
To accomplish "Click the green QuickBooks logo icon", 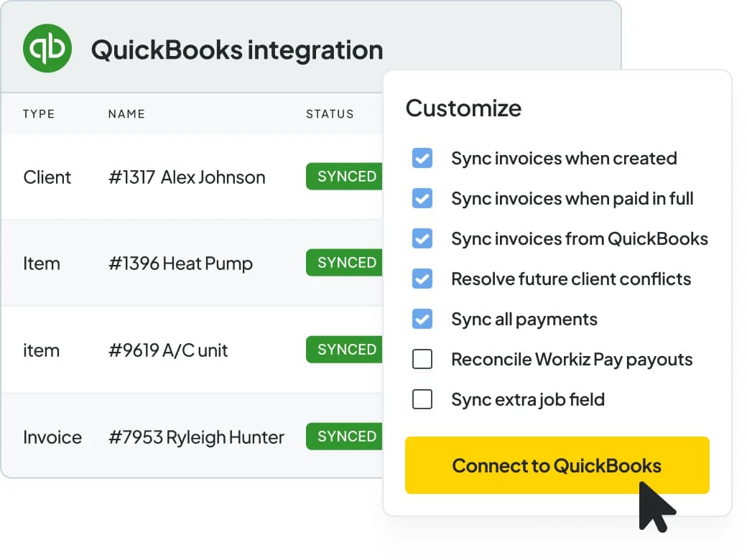I will (47, 49).
